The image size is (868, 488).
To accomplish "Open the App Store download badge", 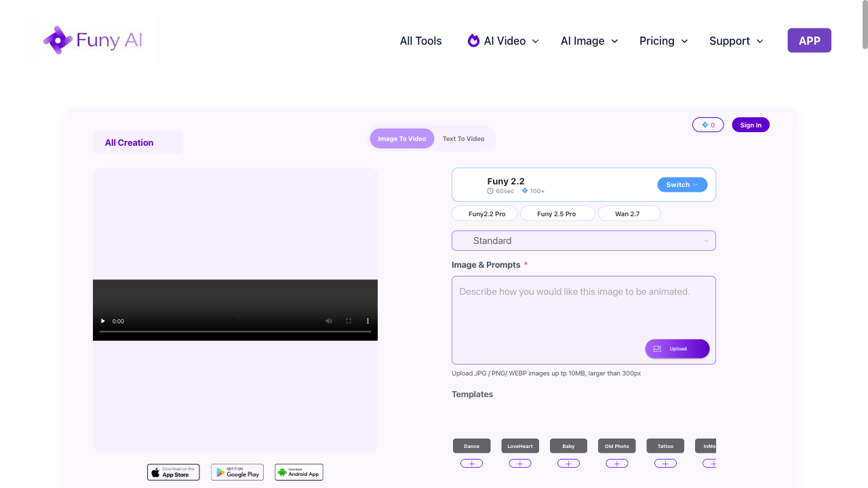I will click(174, 472).
